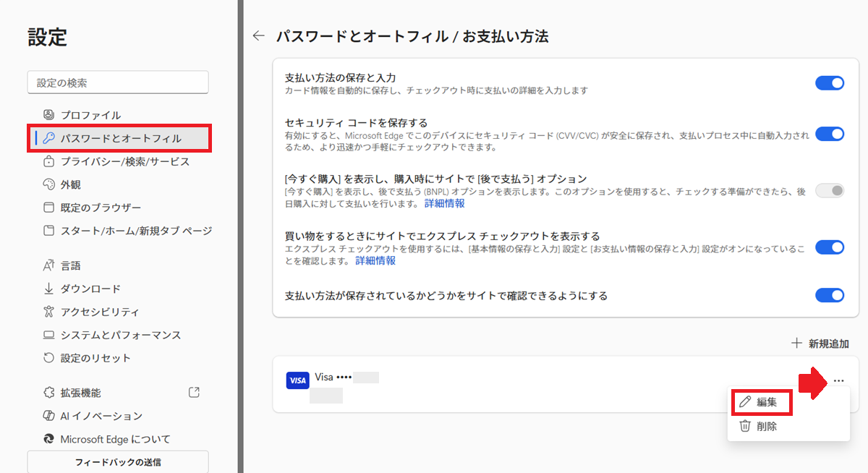Turn off セキュリティコードを保存する

tap(830, 134)
